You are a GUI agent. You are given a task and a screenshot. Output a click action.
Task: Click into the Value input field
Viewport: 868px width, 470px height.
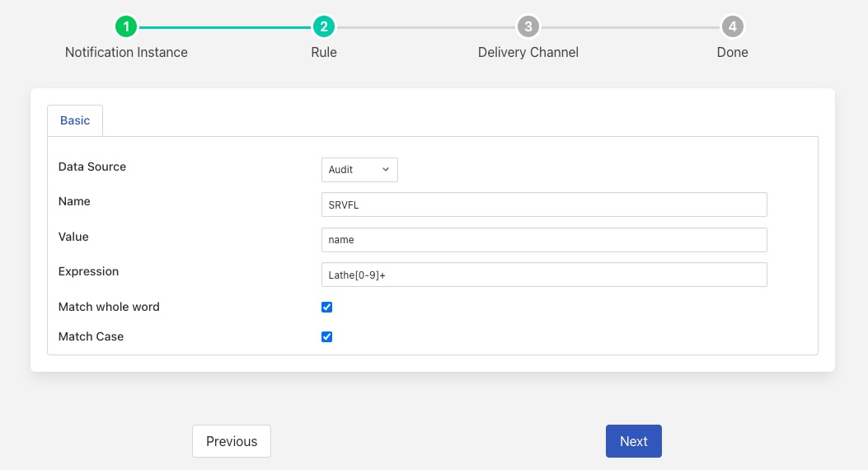pos(544,240)
